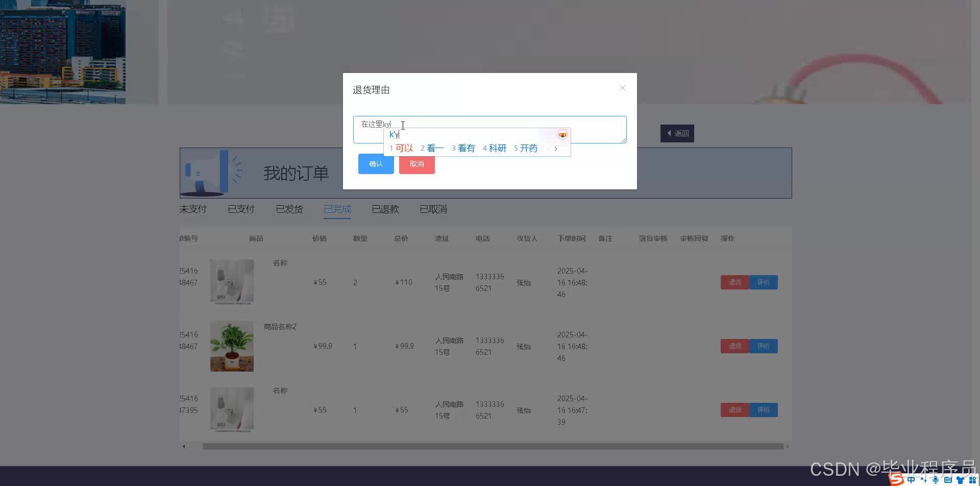Click the 我的订单 heading

[x=296, y=173]
